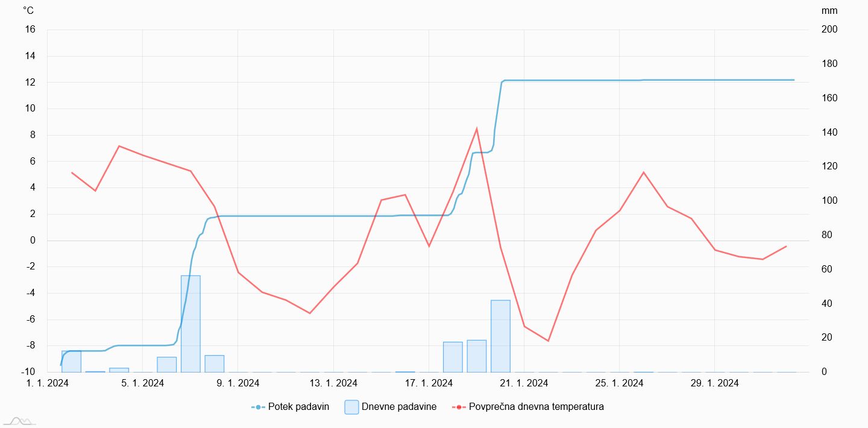868x428 pixels.
Task: Select the tallest precipitation bar on 7 January
Action: tap(190, 324)
